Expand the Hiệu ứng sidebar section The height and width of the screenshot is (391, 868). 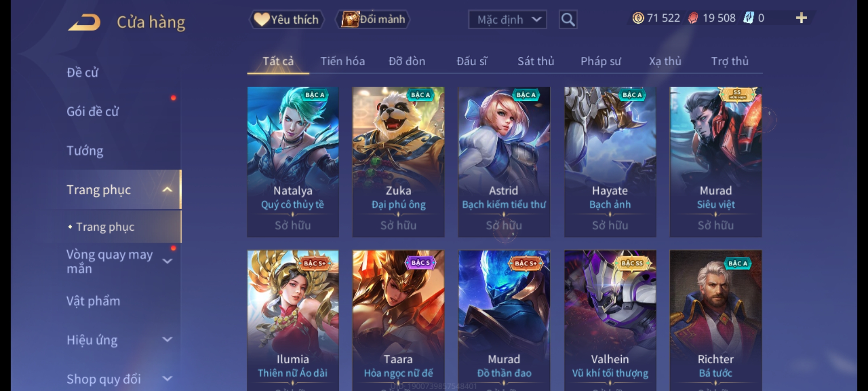click(167, 340)
